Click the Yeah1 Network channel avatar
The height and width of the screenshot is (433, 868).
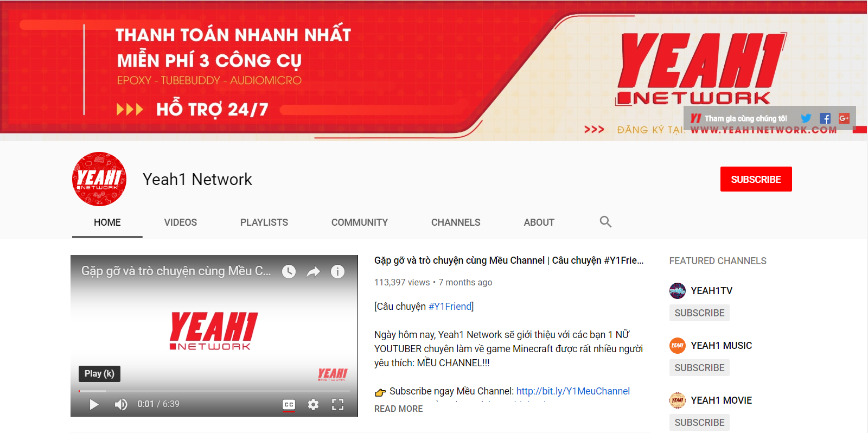point(99,179)
